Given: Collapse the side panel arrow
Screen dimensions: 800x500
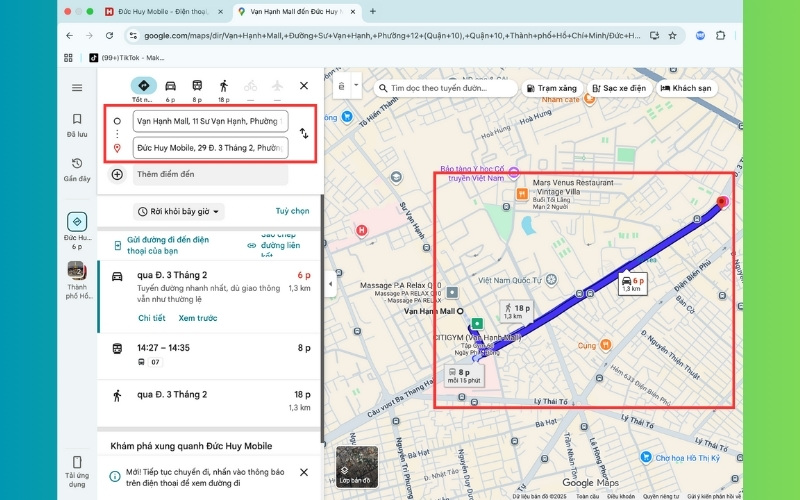Looking at the screenshot, I should pos(330,284).
